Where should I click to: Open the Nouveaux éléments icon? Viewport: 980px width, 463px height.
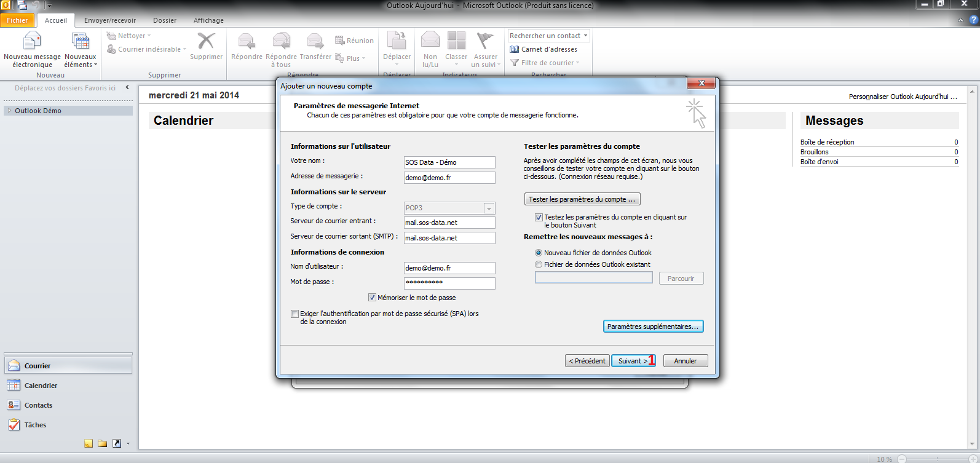pos(81,41)
